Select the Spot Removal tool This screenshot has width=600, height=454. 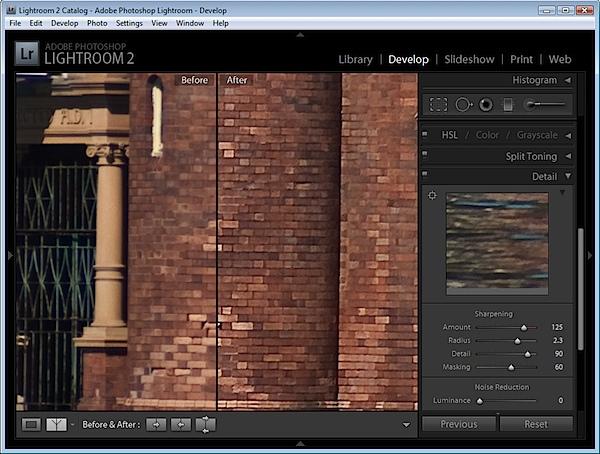(463, 105)
